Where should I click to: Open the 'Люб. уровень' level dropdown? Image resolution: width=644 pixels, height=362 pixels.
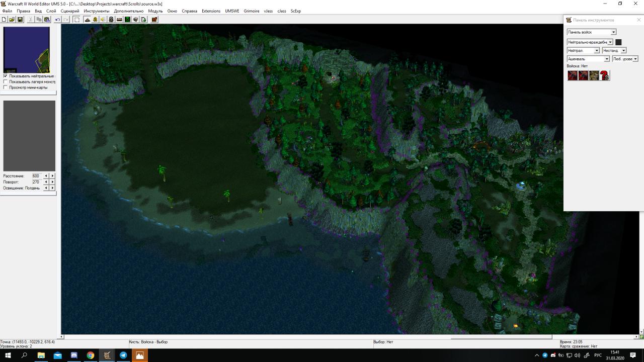click(x=625, y=59)
